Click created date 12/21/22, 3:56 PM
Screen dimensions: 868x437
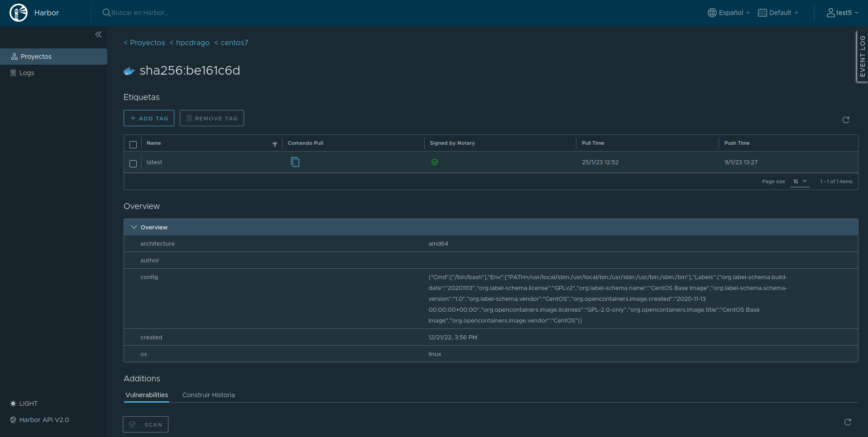453,337
